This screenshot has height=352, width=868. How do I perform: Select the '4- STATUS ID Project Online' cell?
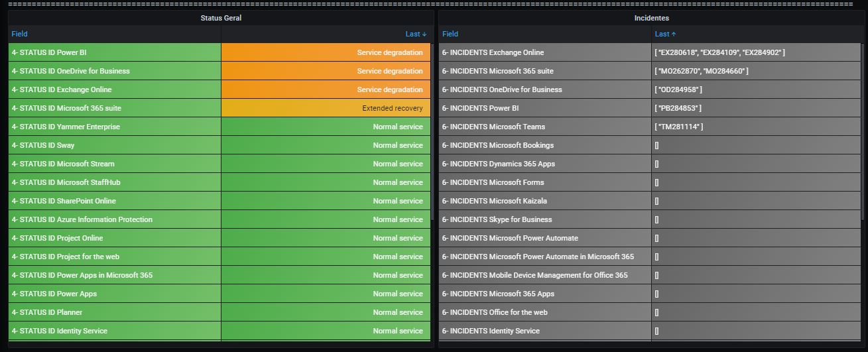(115, 238)
